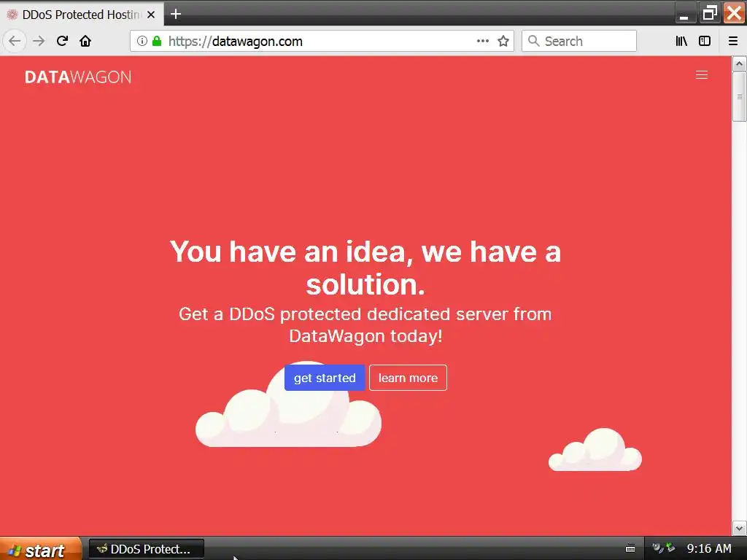Go back using the browser back arrow
Viewport: 747px width, 560px height.
[x=15, y=41]
